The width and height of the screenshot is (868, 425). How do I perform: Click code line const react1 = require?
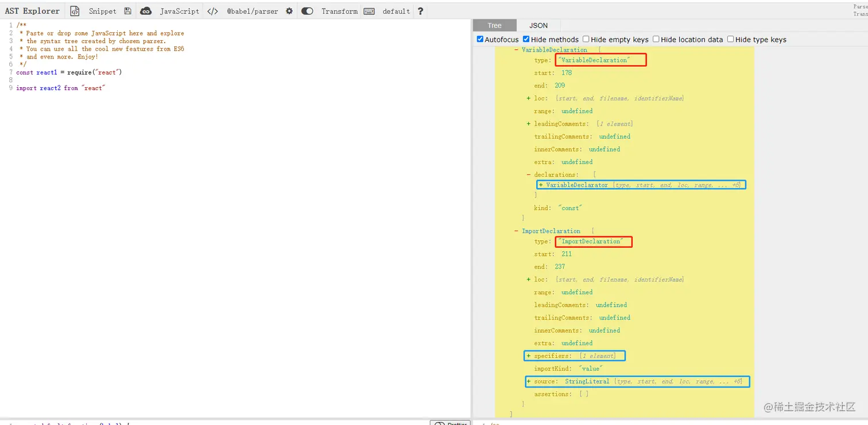coord(69,72)
